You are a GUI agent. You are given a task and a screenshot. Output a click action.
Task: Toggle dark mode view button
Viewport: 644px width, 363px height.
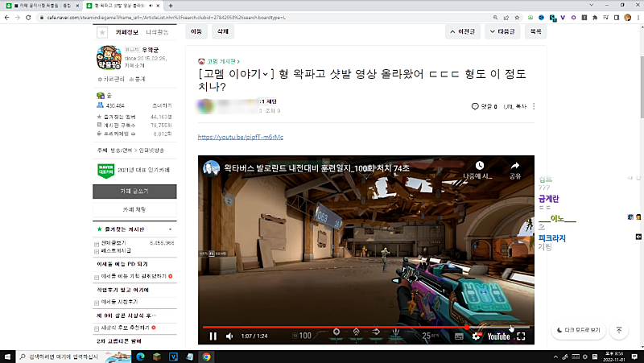579,330
